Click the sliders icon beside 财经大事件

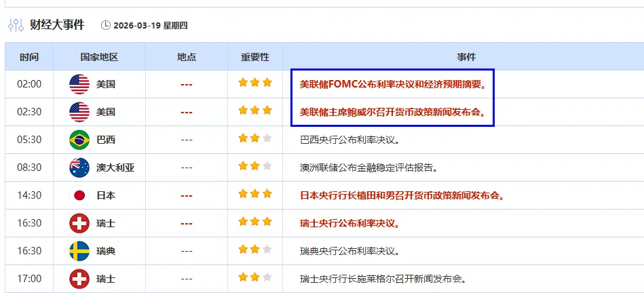pos(16,25)
